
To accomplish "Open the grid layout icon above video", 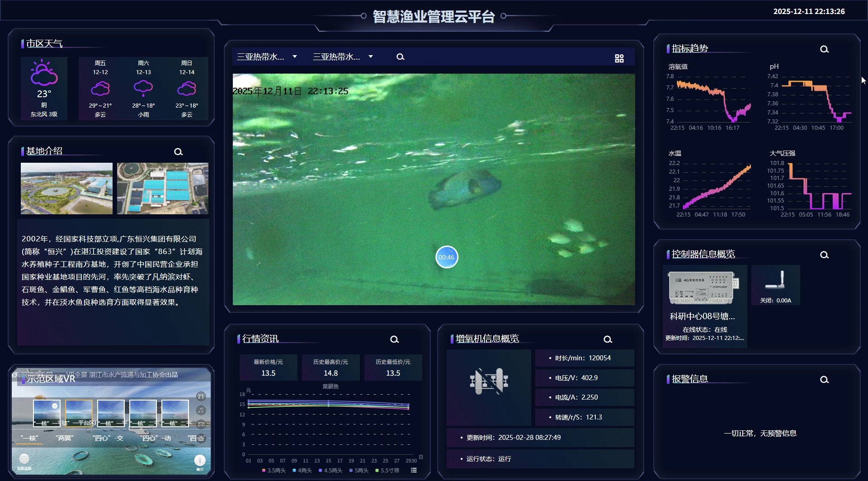I will click(x=619, y=58).
